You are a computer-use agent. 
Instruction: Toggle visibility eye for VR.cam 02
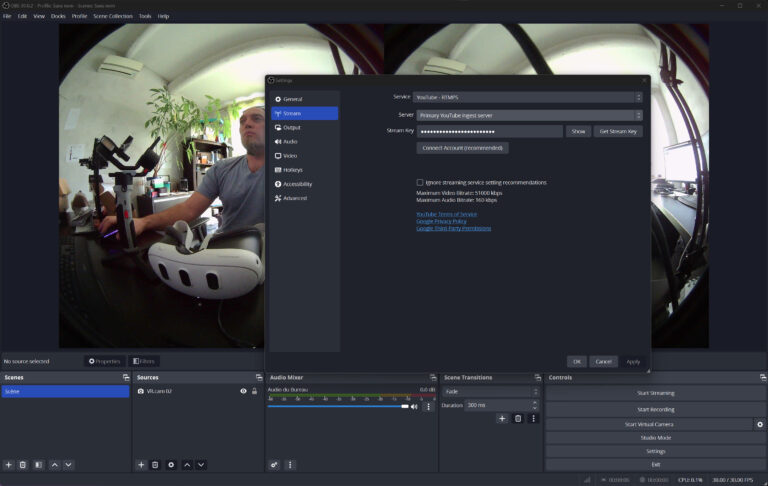[243, 391]
